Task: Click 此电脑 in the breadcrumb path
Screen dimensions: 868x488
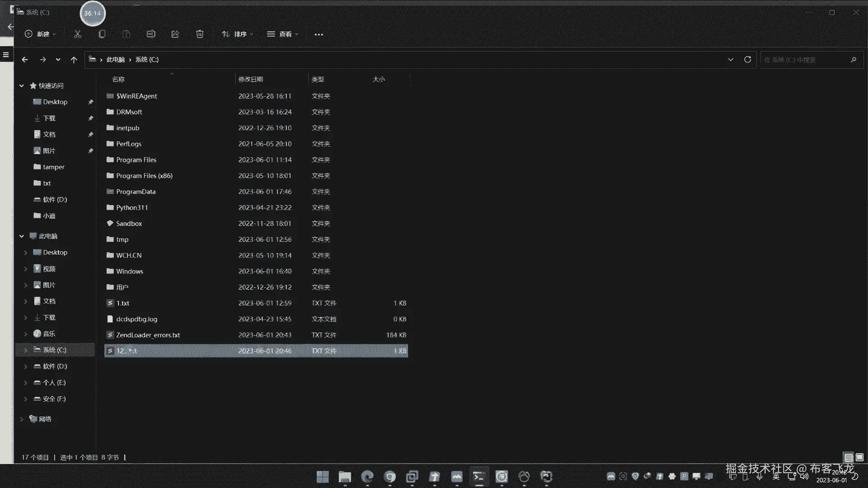Action: [115, 60]
